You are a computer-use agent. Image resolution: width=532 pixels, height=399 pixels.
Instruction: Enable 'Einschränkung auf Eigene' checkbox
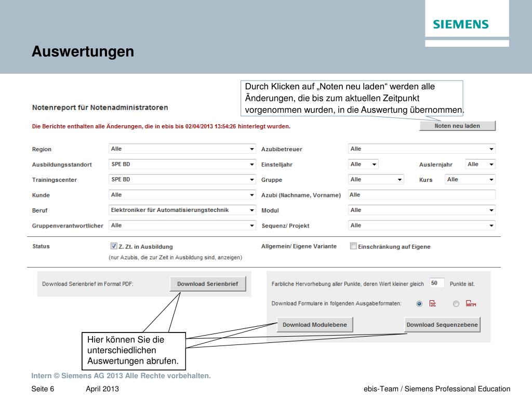click(353, 246)
